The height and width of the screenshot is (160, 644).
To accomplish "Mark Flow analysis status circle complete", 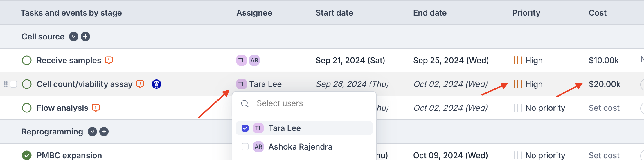I will [27, 108].
